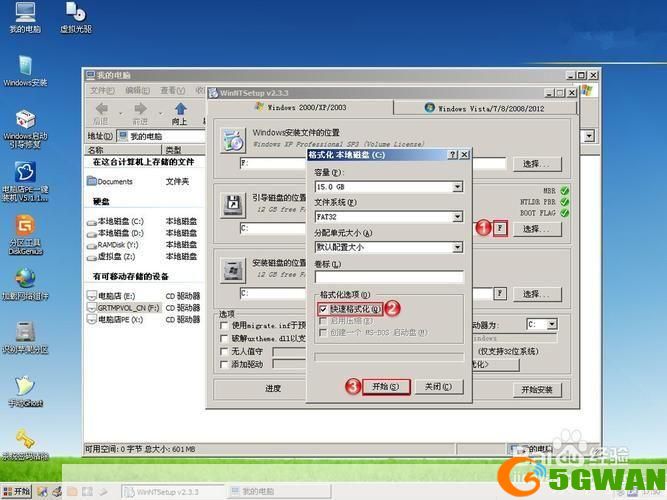Click Select button for install files location
Screen dimensions: 667x500
[537, 164]
